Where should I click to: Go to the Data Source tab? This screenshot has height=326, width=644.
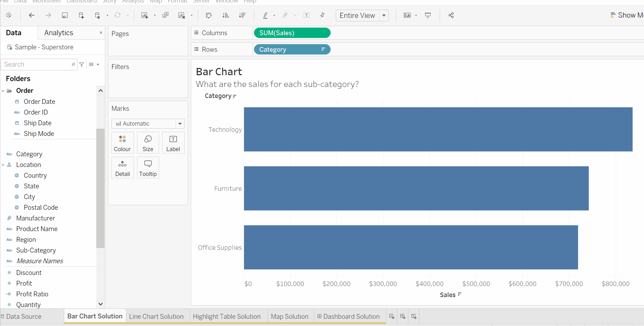point(21,316)
